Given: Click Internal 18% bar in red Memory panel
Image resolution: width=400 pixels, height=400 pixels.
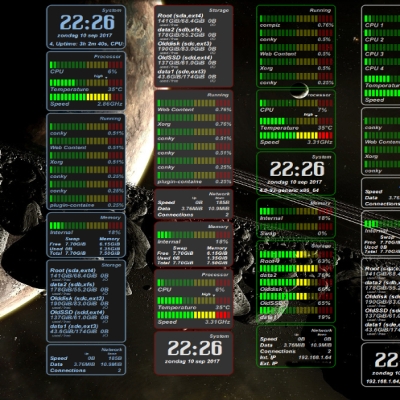Looking at the screenshot, I should [194, 235].
